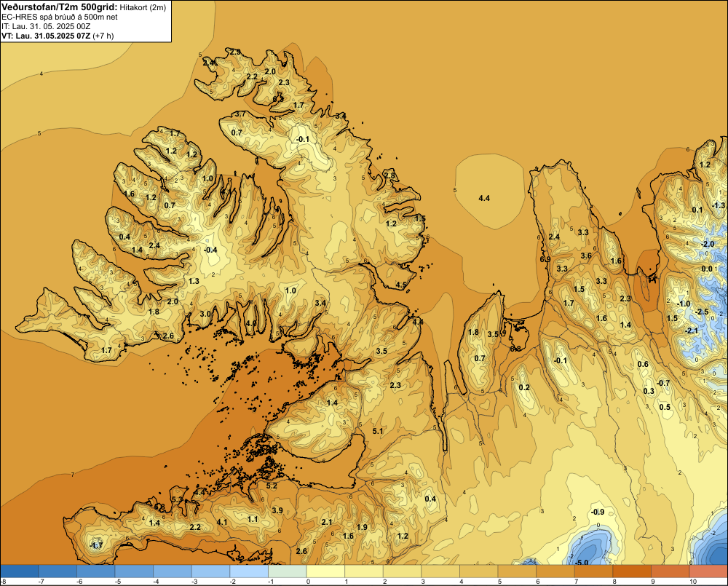Screen dimensions: 728x586
Task: Click the '5.3' temperature value
Action: [178, 499]
